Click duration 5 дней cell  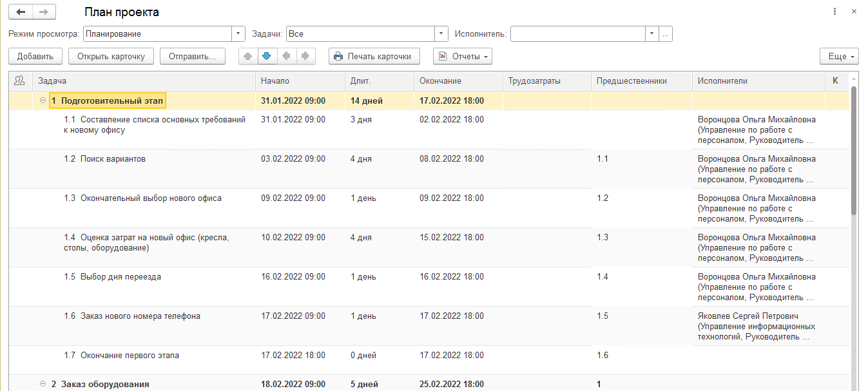pyautogui.click(x=364, y=384)
